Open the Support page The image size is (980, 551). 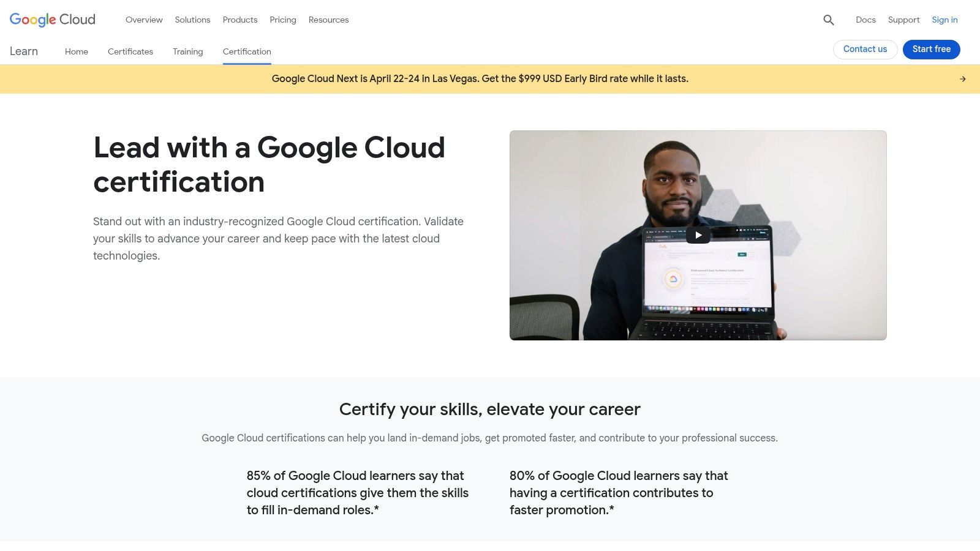point(903,20)
